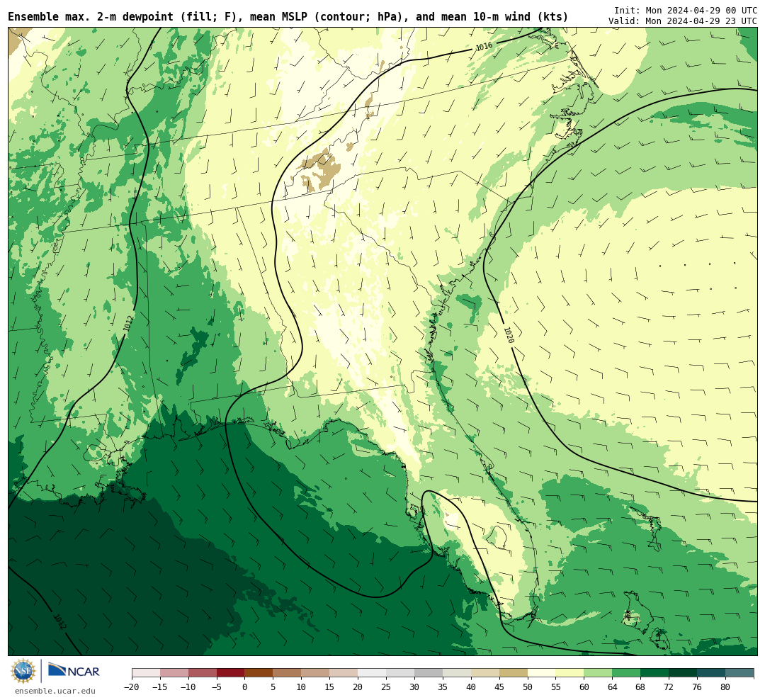
Task: Pick the brown 0 to 5 legend swatch
Action: [259, 672]
